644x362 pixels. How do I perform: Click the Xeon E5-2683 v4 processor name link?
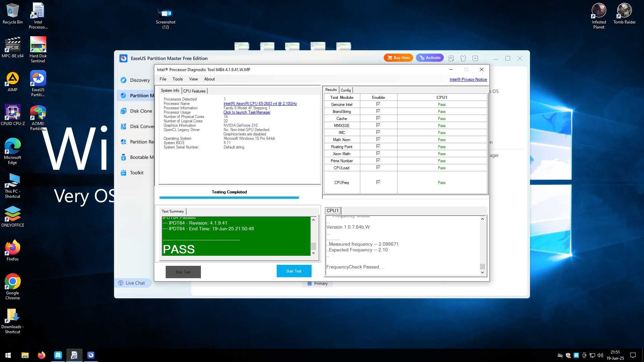[260, 104]
